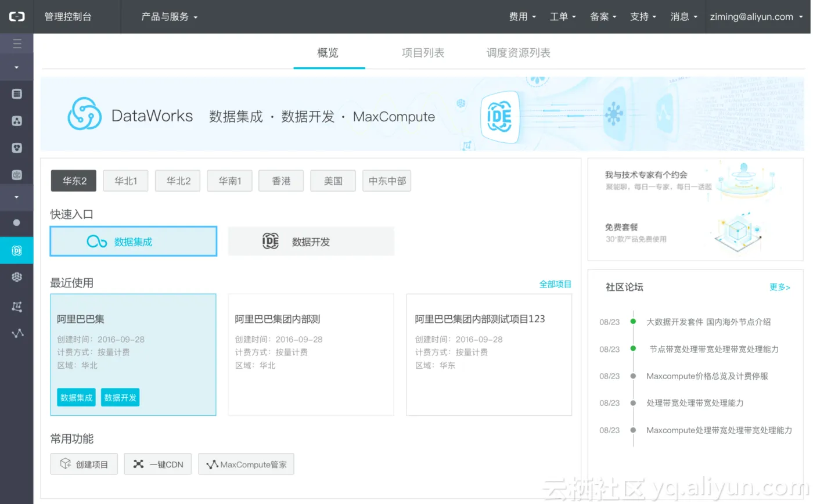The width and height of the screenshot is (813, 504).
Task: Open post 节点带宽处理带宽处理带宽处理能力
Action: click(x=714, y=349)
